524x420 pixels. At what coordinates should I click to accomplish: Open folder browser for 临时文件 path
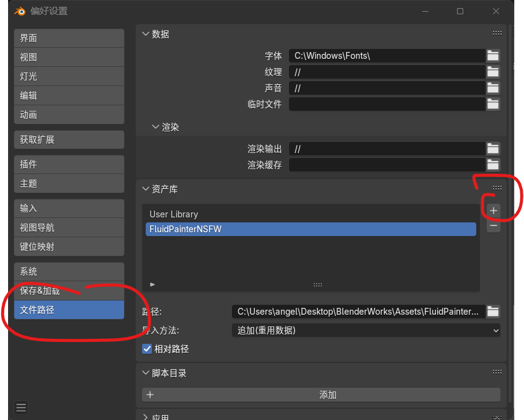pos(493,104)
